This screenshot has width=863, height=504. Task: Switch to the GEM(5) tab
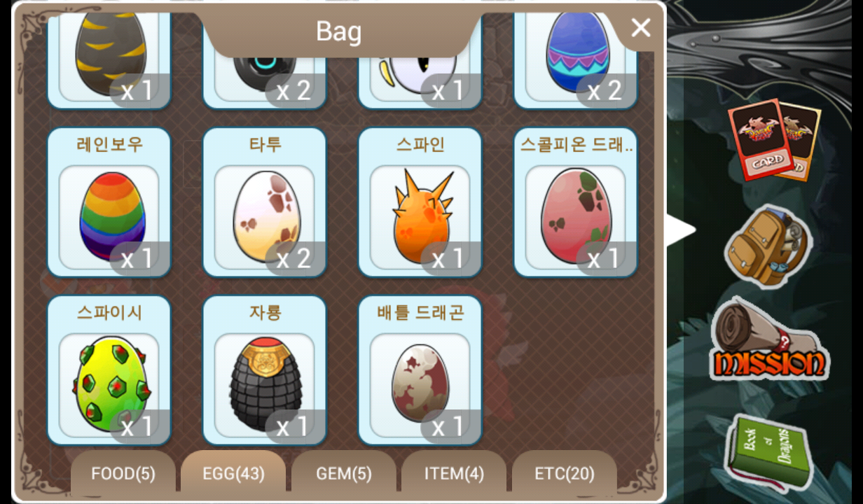coord(344,473)
